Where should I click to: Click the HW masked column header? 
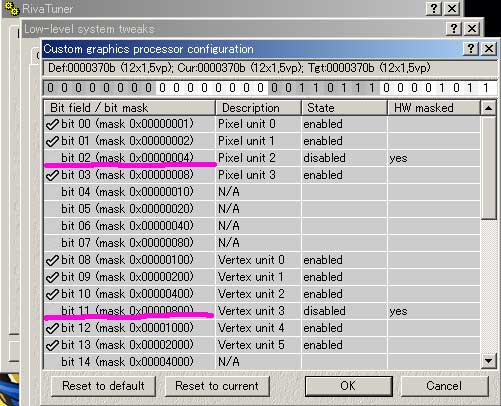click(434, 108)
